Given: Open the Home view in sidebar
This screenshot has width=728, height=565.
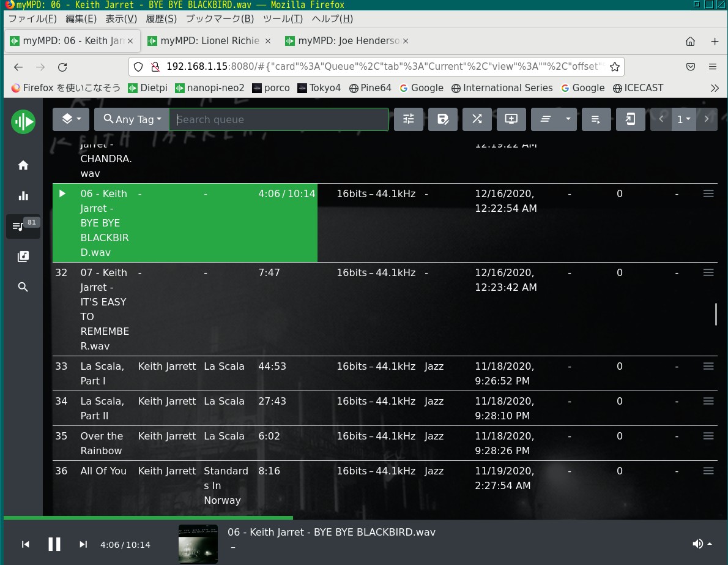Looking at the screenshot, I should pos(23,165).
